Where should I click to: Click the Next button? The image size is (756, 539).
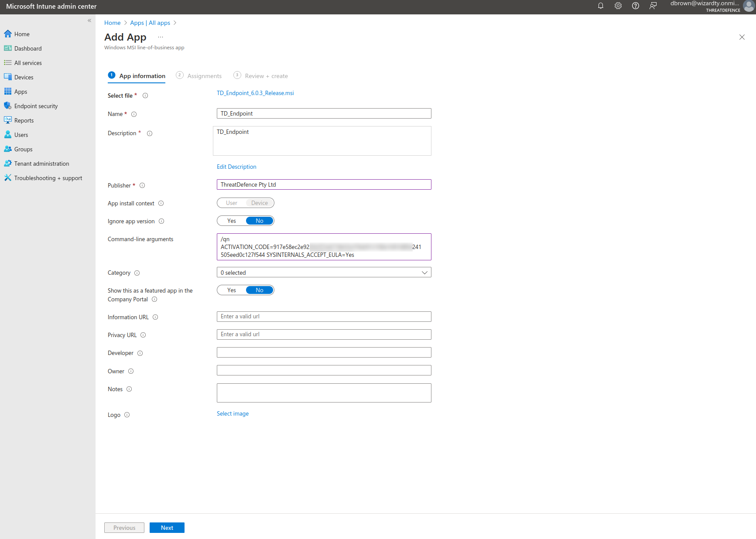coord(167,528)
